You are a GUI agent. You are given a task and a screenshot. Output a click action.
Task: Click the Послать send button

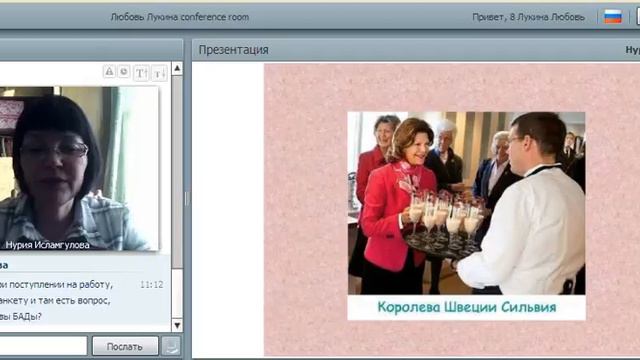click(125, 347)
